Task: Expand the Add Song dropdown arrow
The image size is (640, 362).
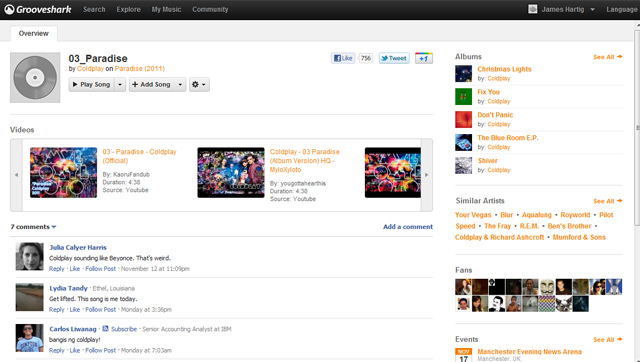Action: [x=180, y=84]
